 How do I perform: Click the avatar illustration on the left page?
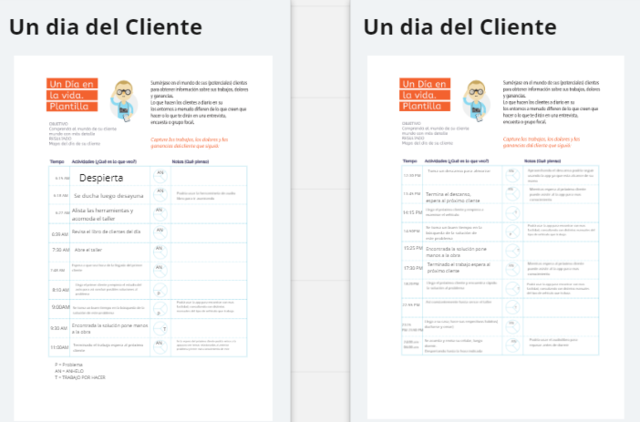point(123,101)
